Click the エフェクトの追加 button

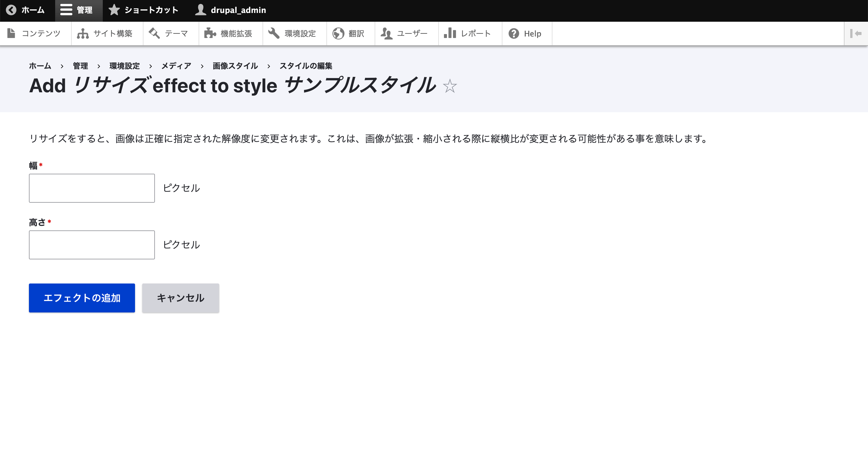point(82,298)
